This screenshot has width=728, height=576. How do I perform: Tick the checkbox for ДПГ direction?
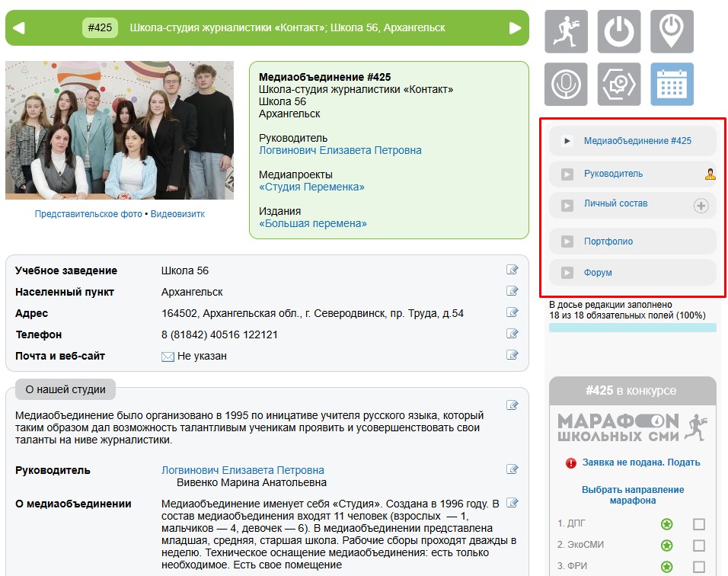pos(698,524)
